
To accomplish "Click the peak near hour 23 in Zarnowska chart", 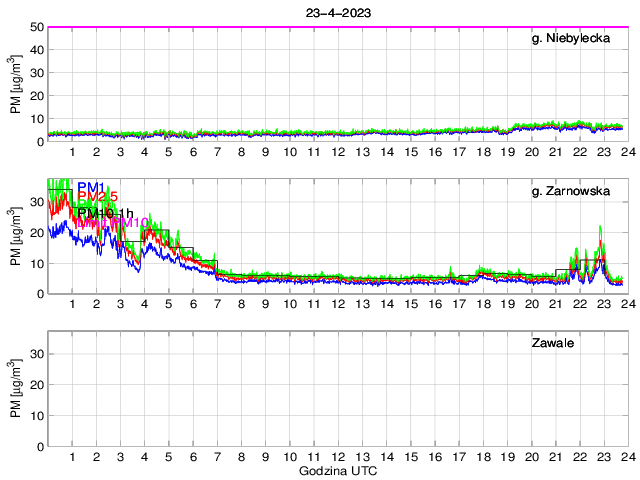I will click(600, 240).
